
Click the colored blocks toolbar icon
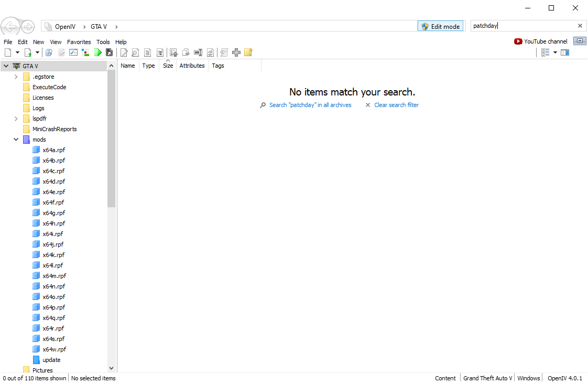point(85,52)
